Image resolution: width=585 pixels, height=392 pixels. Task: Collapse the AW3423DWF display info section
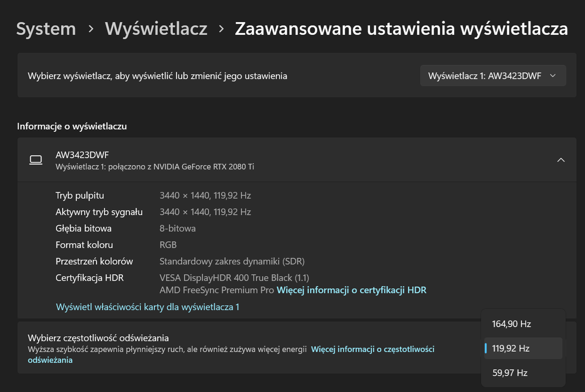pos(561,160)
